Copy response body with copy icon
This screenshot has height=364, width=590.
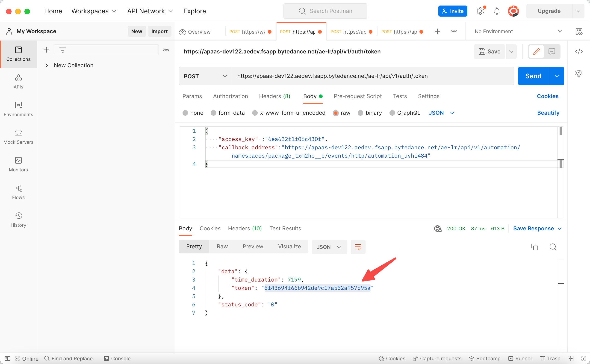click(534, 247)
